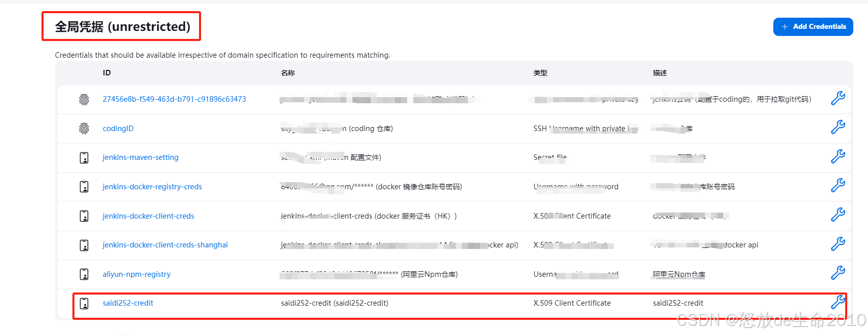This screenshot has height=335, width=868.
Task: Open jenkins-docker-client-creds-shanghai credential link
Action: tap(165, 245)
